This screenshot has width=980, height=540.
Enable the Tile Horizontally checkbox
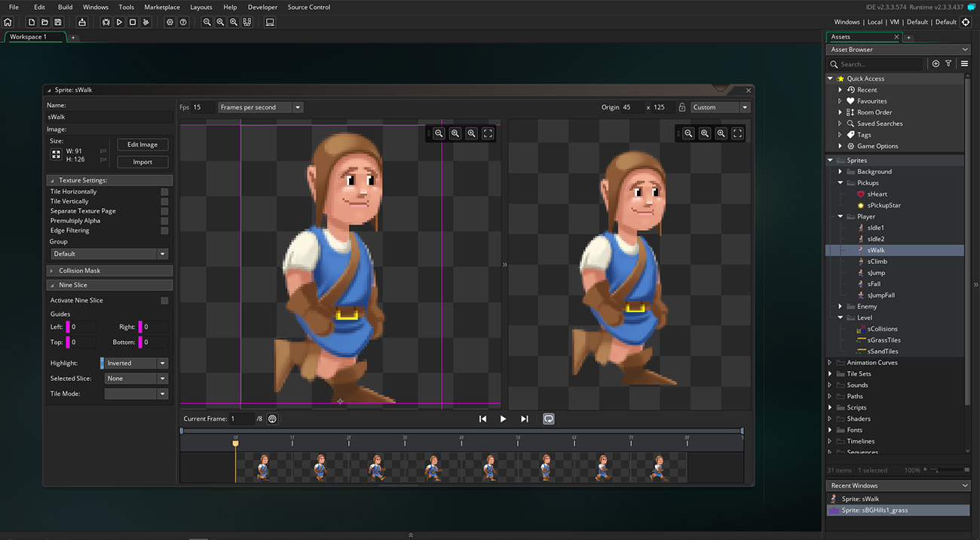(164, 192)
